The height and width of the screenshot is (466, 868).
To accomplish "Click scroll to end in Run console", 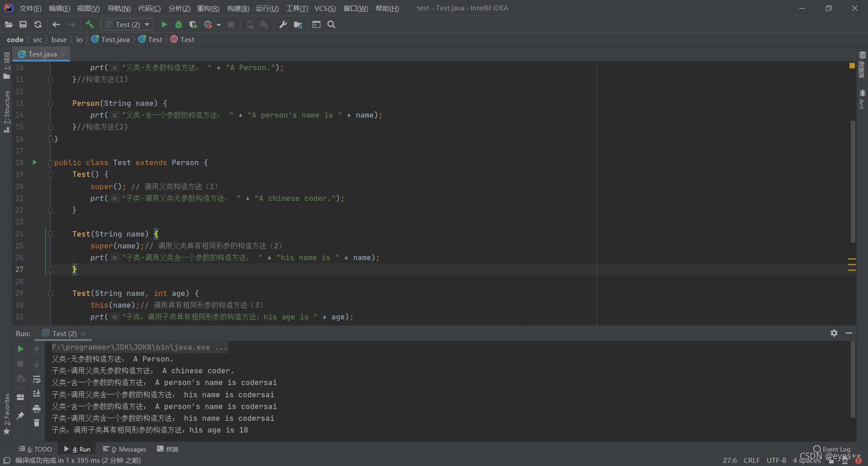I will point(37,394).
